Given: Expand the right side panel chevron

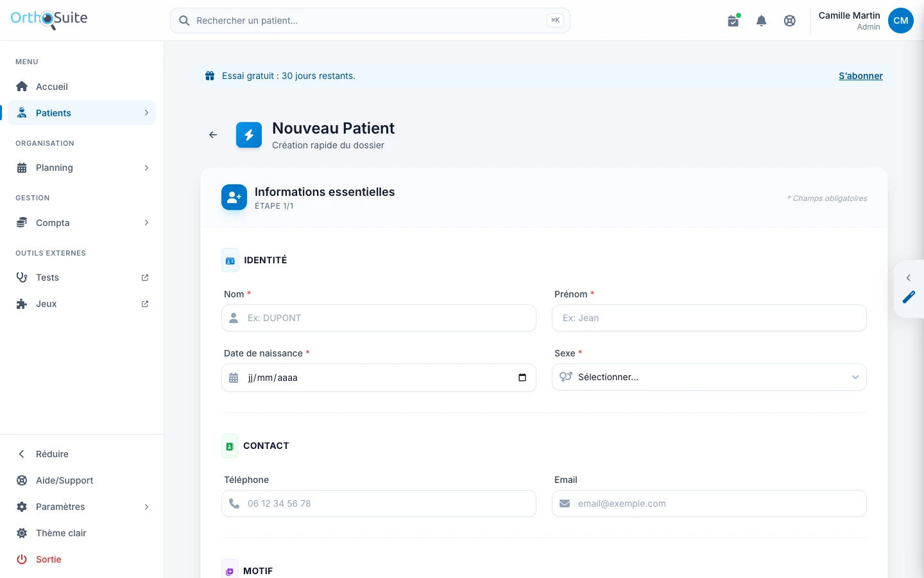Looking at the screenshot, I should click(909, 278).
